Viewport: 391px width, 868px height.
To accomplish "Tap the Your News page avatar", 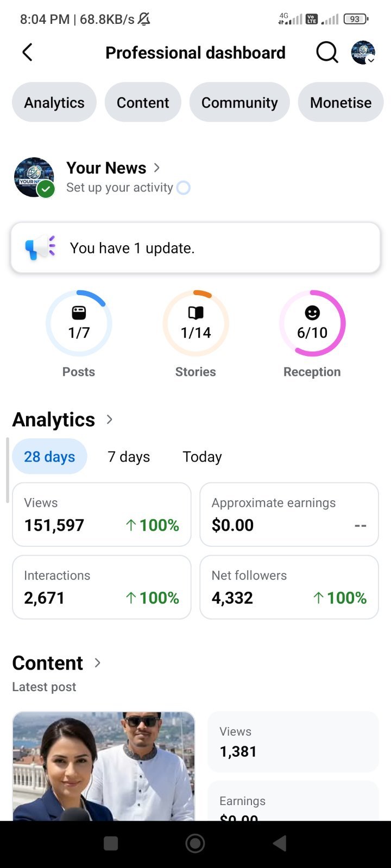I will coord(34,177).
